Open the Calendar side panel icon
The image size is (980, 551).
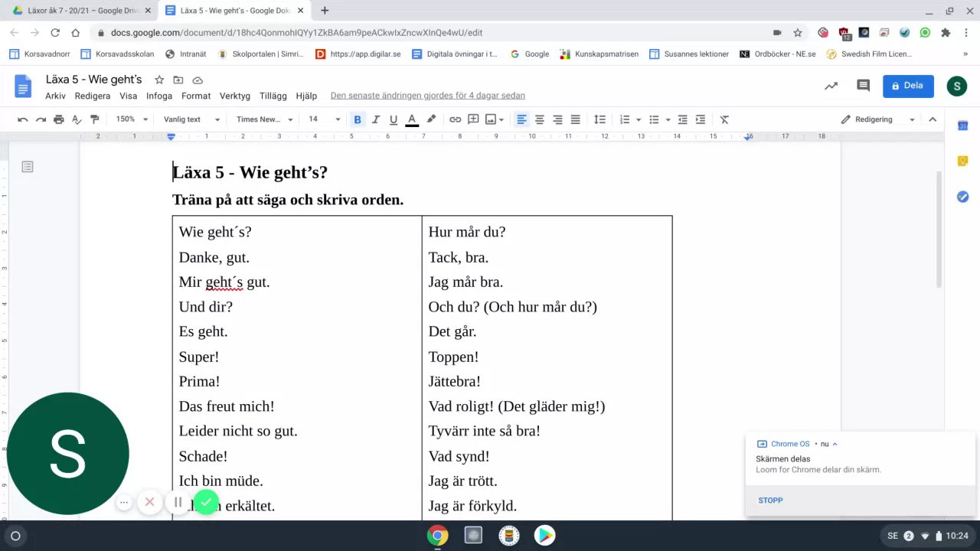click(x=963, y=126)
